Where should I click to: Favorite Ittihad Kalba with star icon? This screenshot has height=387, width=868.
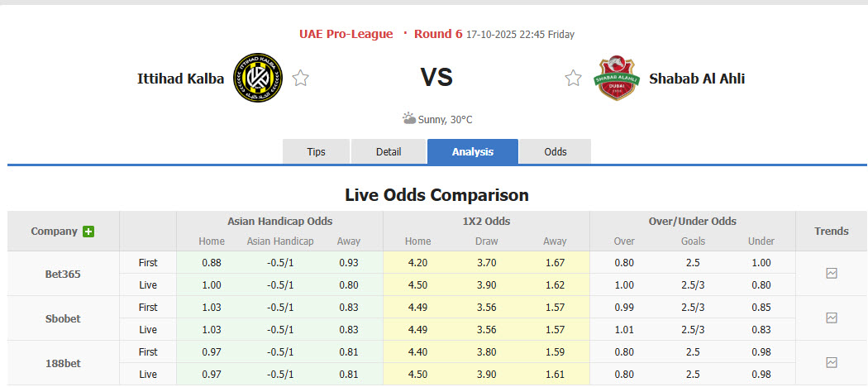(x=301, y=79)
